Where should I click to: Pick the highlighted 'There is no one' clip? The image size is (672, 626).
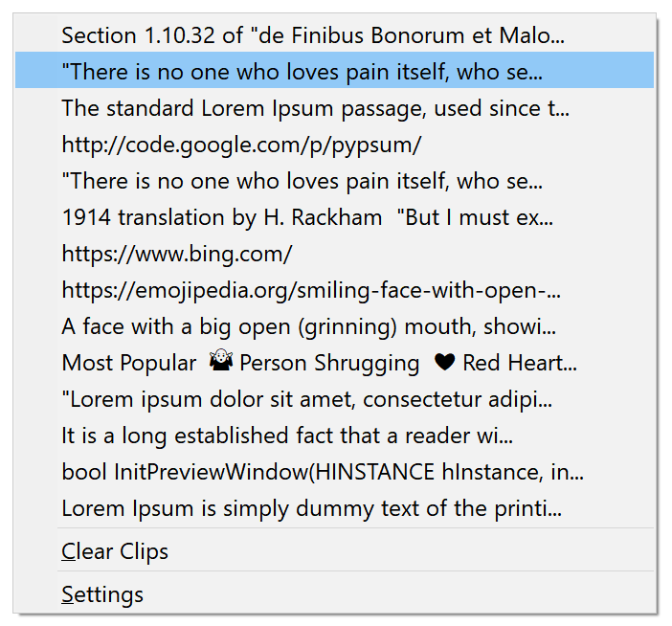[334, 71]
